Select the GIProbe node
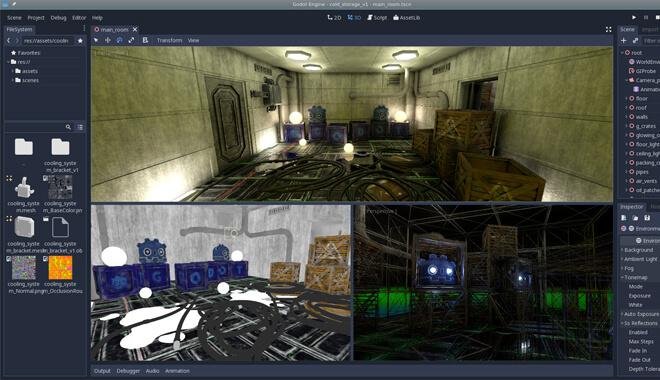 click(x=642, y=71)
